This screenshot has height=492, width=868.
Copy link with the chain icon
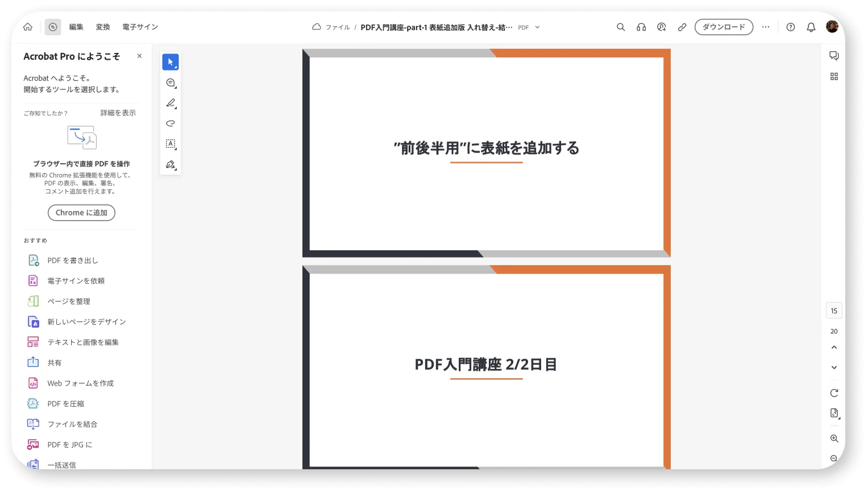682,27
